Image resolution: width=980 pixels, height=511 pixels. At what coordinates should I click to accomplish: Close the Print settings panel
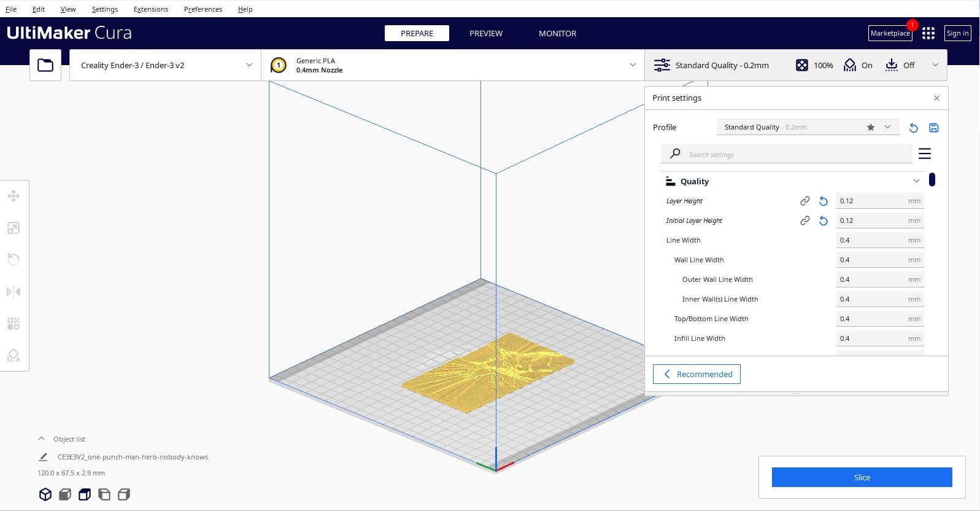pos(936,98)
